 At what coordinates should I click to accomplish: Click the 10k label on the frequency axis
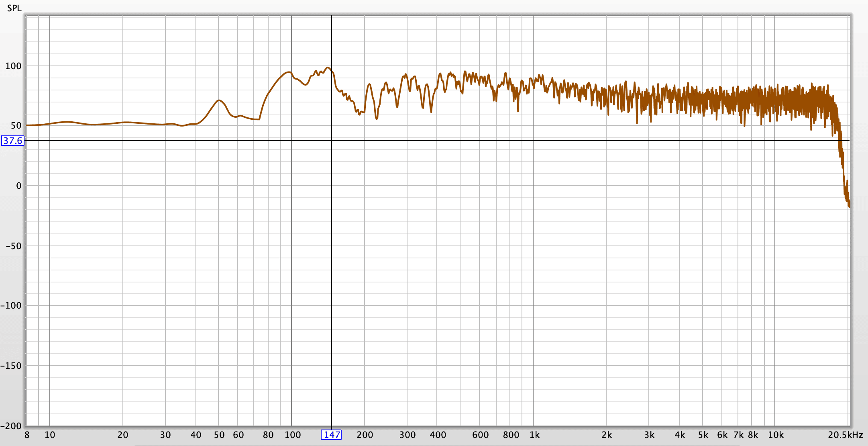776,435
